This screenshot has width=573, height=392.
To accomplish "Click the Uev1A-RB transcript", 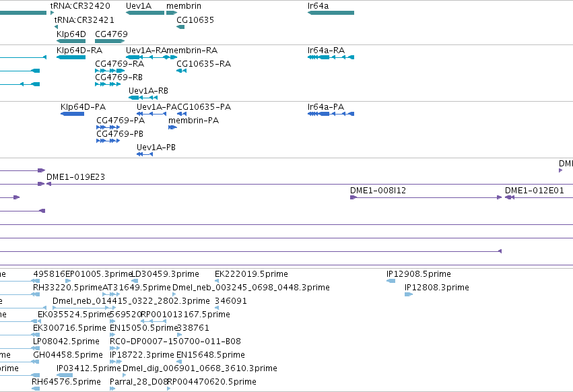I will point(143,98).
